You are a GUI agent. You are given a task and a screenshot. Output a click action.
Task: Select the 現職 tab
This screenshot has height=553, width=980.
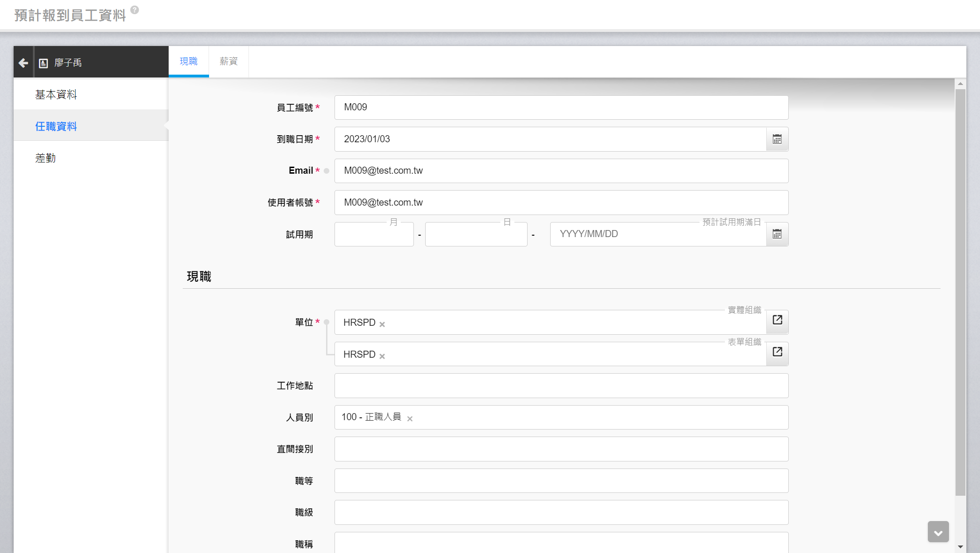188,61
